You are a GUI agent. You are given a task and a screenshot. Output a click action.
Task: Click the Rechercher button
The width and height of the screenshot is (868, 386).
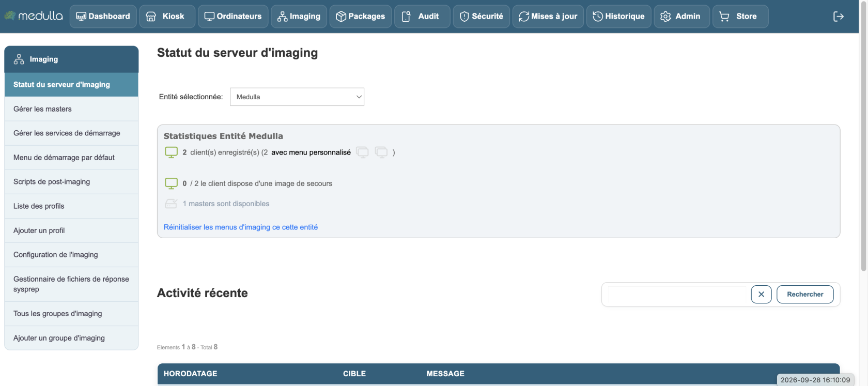click(805, 295)
